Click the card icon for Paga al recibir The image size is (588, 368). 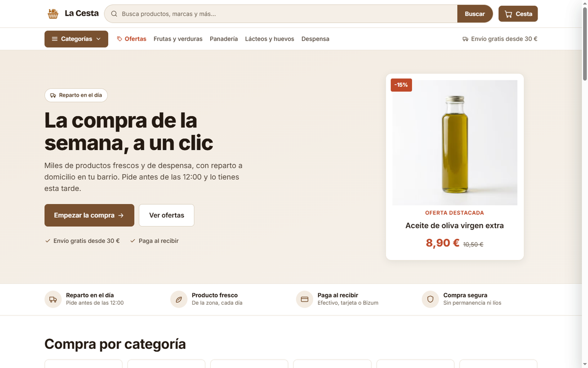305,299
